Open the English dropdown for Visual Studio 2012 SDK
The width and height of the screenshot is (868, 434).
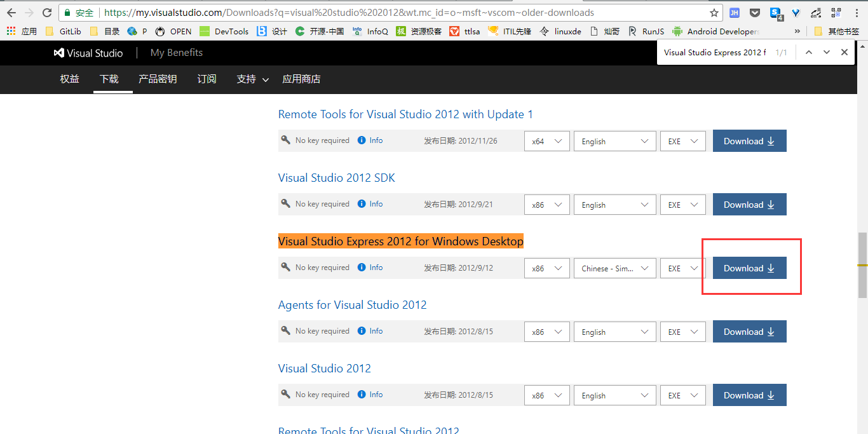(615, 205)
